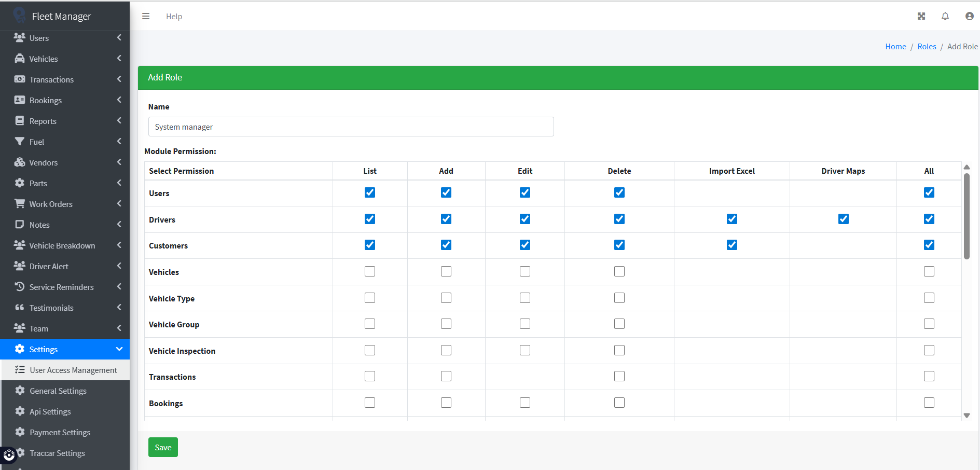Viewport: 980px width, 470px height.
Task: Click the Fuel filter icon in sidebar
Action: coord(20,142)
